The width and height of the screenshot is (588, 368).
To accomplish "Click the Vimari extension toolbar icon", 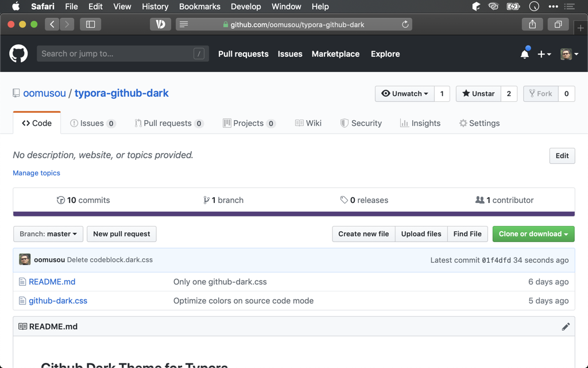I will pyautogui.click(x=161, y=24).
